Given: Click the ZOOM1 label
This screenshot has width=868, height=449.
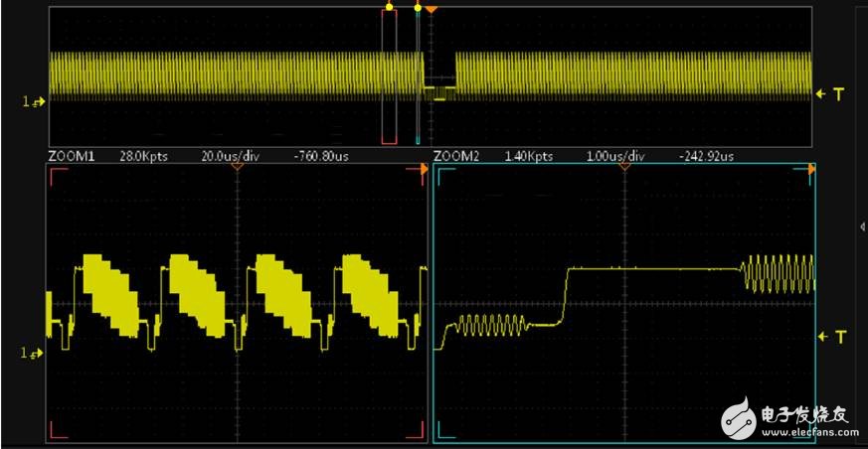Looking at the screenshot, I should coord(65,157).
